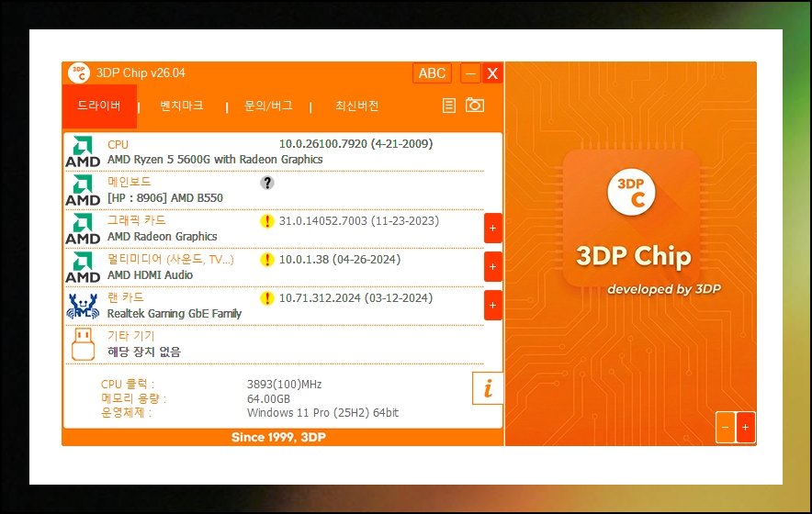Click AMD Ryzen 5 5600G with Radeon Graphics
Screen dimensions: 812x514
(x=215, y=160)
